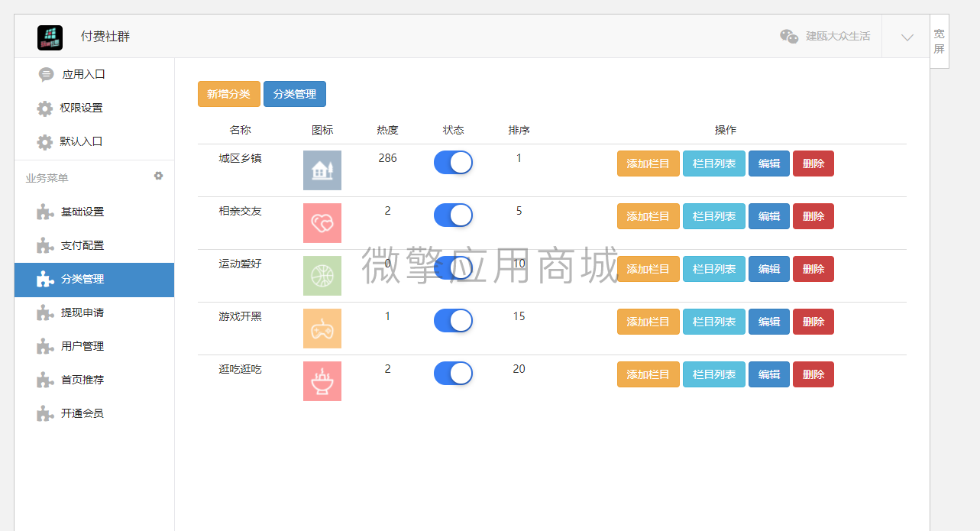Click the 首页推荐 puzzle icon
This screenshot has width=980, height=531.
(x=45, y=380)
